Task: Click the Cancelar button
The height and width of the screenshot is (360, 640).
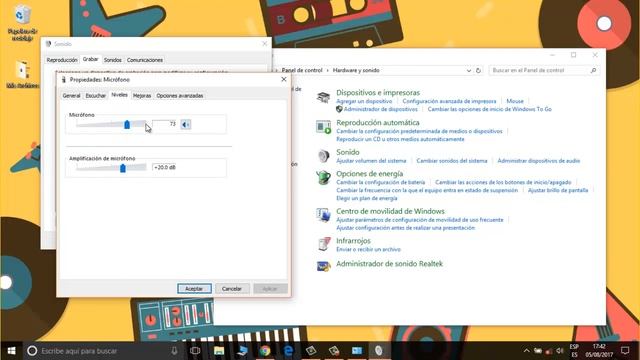Action: pos(232,289)
